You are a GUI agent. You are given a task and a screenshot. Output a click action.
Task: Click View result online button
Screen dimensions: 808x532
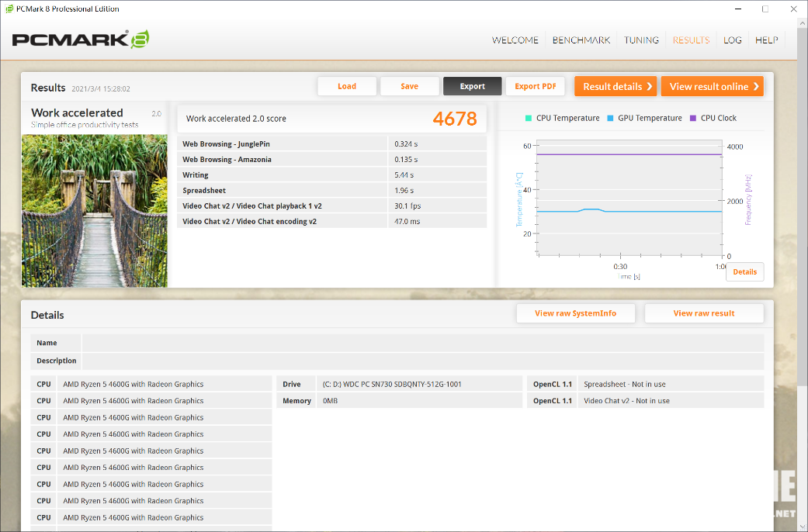(x=713, y=87)
